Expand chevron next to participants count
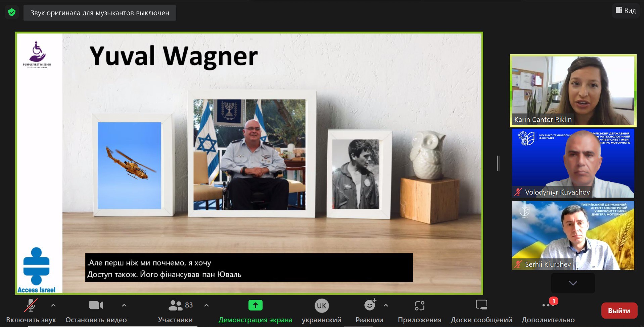Screen dimensions: 644x327 [206, 305]
